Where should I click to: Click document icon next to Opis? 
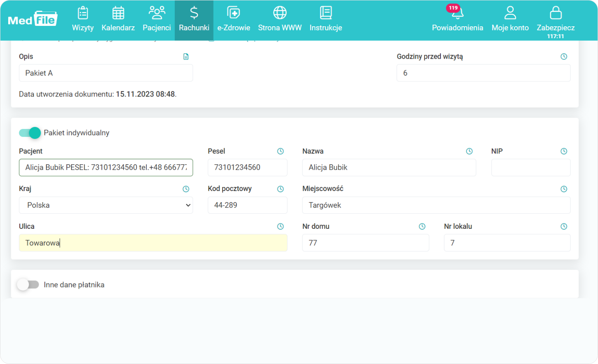[186, 57]
